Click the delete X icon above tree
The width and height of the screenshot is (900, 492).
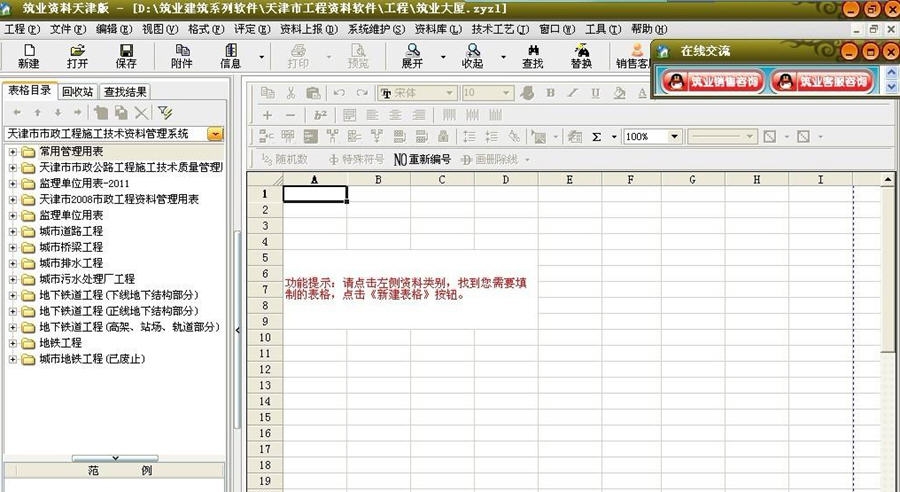[141, 113]
